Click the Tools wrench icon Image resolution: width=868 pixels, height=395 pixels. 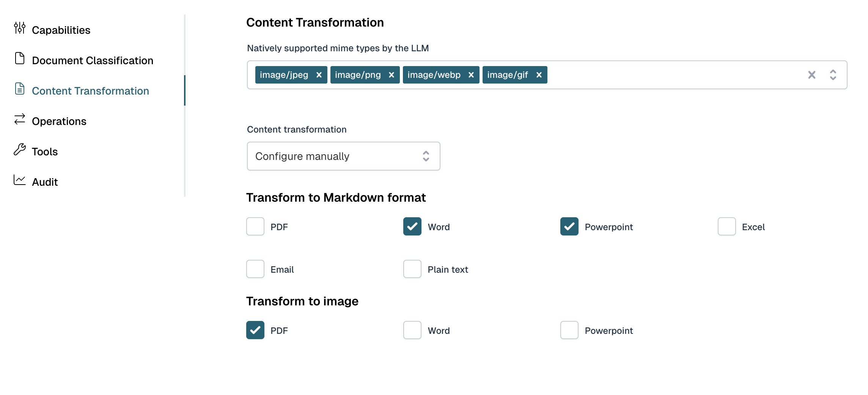point(19,150)
